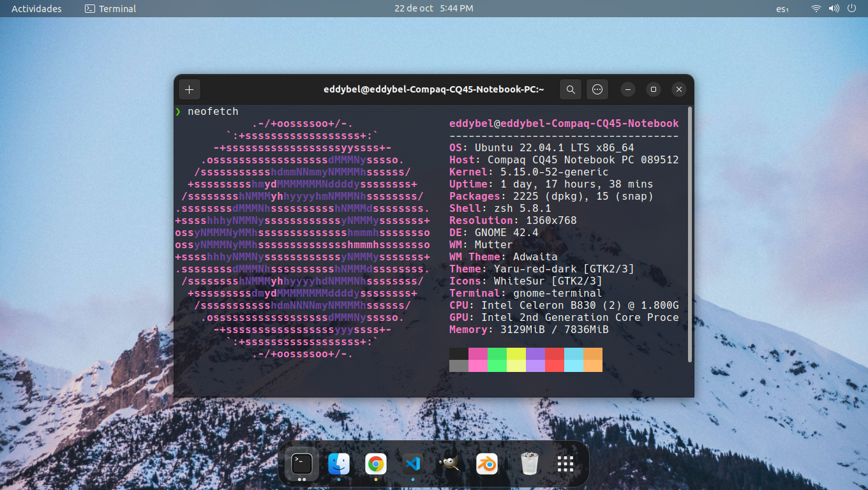Click the Packages 2225 (dpkg) line
Screen dimensions: 868x490
[551, 197]
